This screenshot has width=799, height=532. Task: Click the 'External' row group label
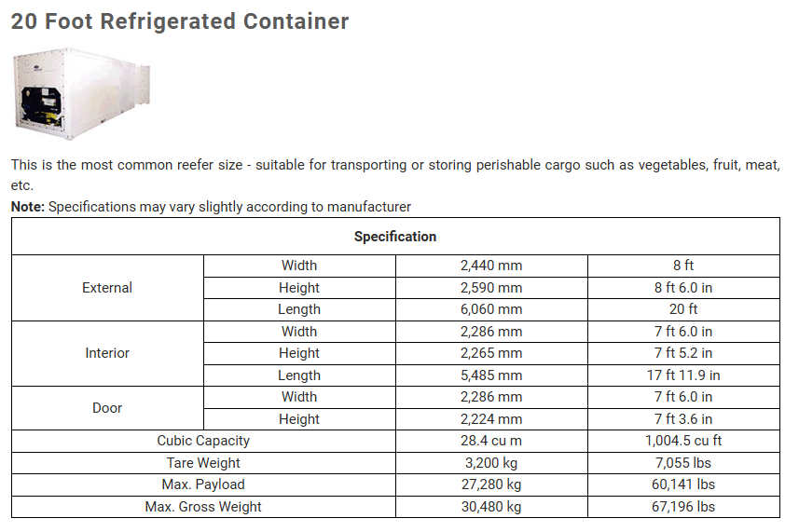point(107,288)
